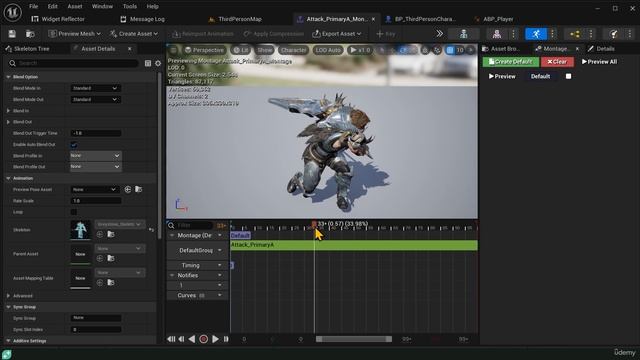Screen dimensions: 640x360
Task: Jump to the montage start frame
Action: (171, 339)
